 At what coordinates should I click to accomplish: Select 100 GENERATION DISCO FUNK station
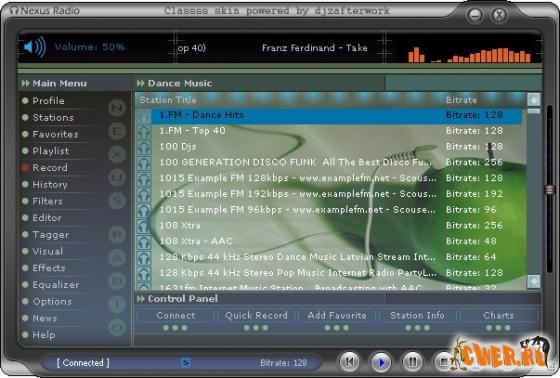click(x=329, y=163)
